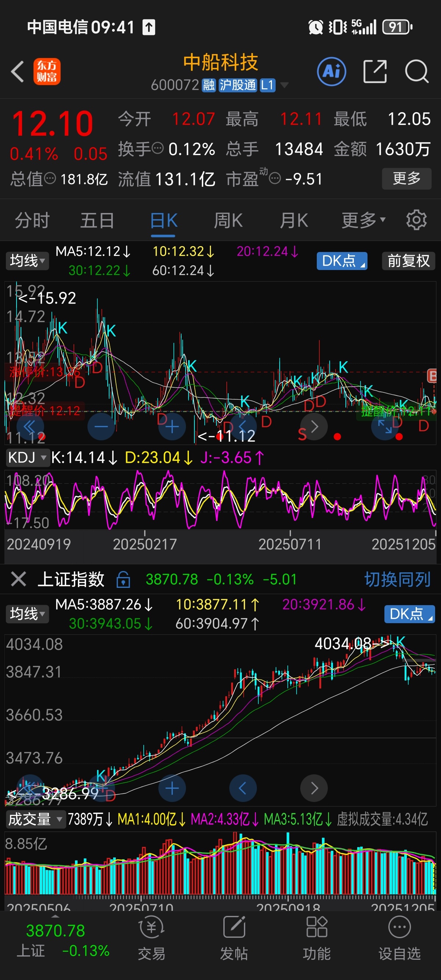
Task: Tap the B marker on stock chart
Action: [432, 376]
